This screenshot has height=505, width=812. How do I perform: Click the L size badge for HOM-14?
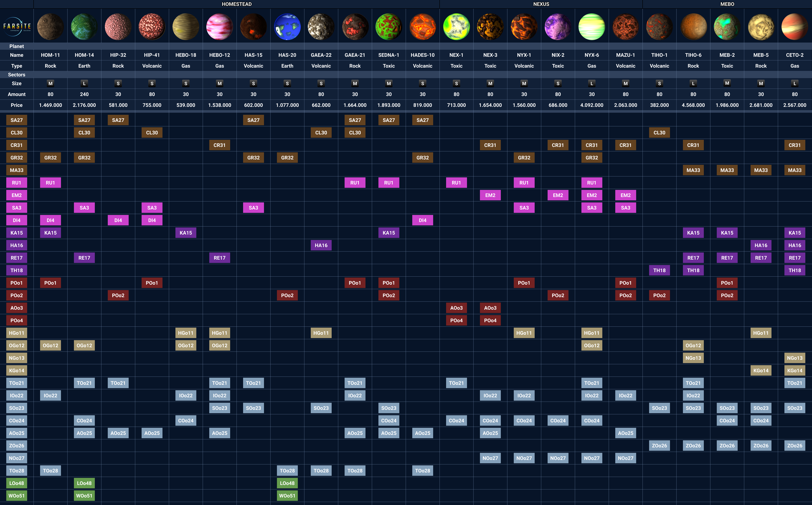[x=84, y=83]
